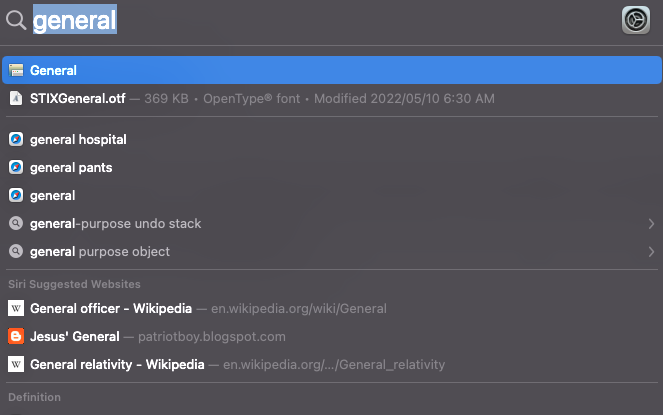The width and height of the screenshot is (663, 415).
Task: Select the general purpose object suggestion
Action: pyautogui.click(x=332, y=251)
